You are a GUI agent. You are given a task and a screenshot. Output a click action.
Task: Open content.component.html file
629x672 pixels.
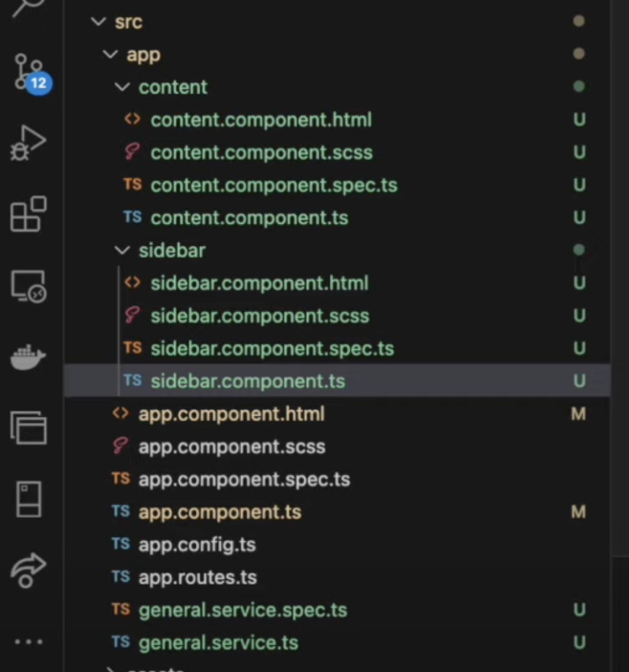click(260, 120)
